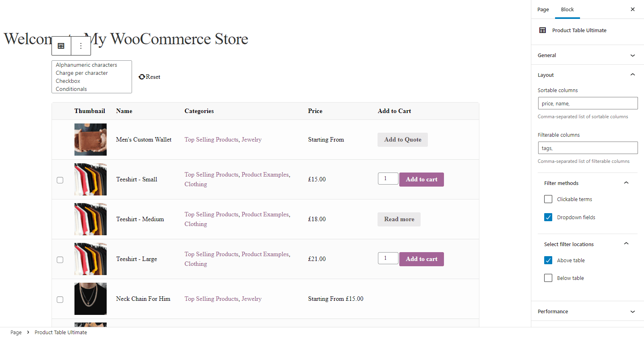Switch to the Page tab
This screenshot has width=644, height=337.
click(543, 9)
